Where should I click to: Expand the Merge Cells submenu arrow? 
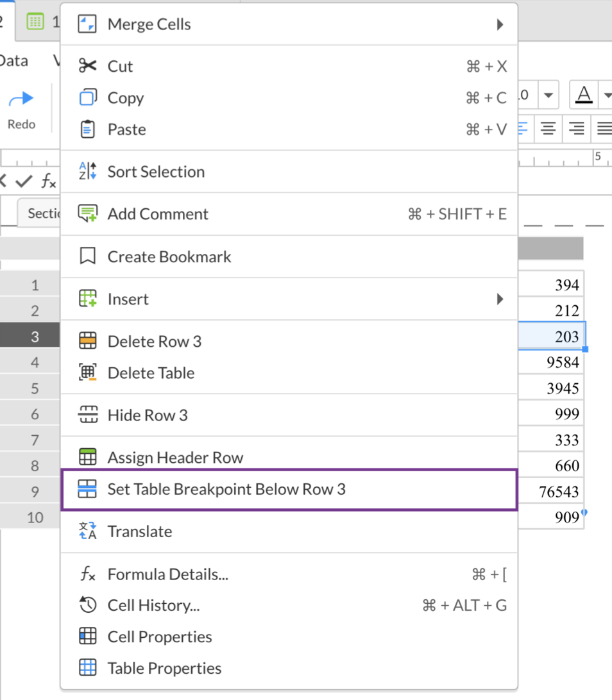(x=500, y=24)
